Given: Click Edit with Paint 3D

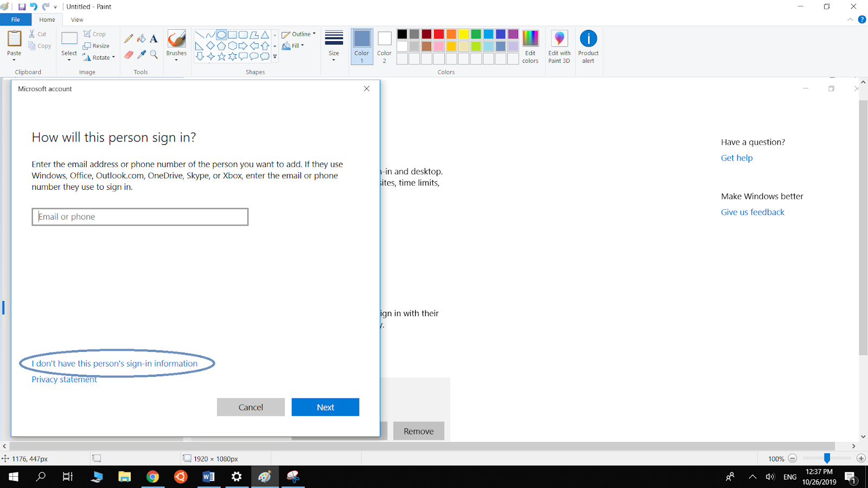Looking at the screenshot, I should tap(559, 47).
